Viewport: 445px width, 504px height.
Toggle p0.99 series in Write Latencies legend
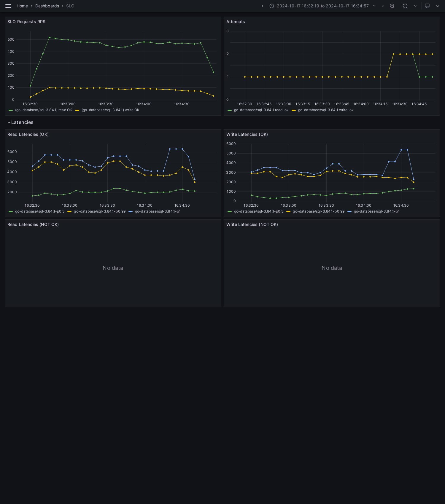click(x=319, y=211)
